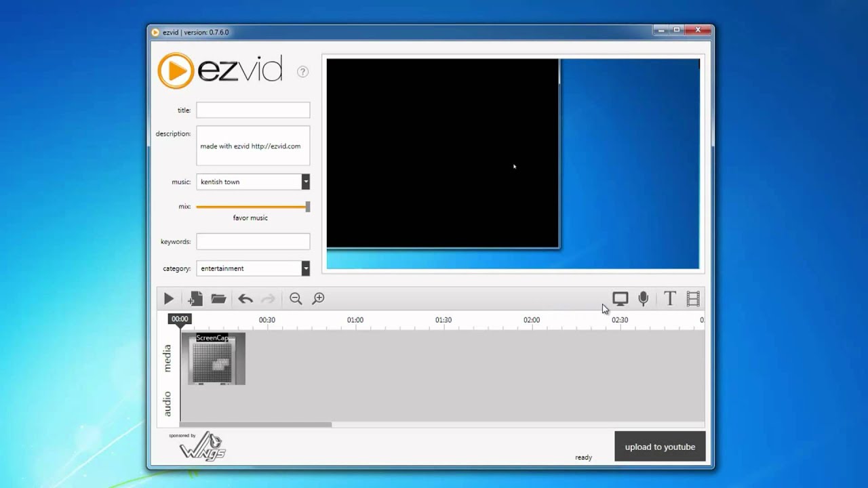The width and height of the screenshot is (868, 488).
Task: Select the entertainment category field
Action: pos(249,268)
